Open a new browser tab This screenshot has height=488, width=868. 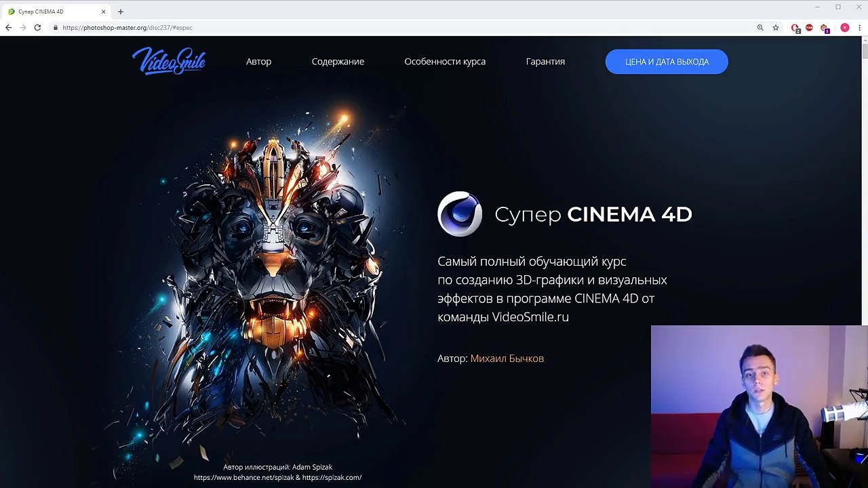[x=121, y=12]
